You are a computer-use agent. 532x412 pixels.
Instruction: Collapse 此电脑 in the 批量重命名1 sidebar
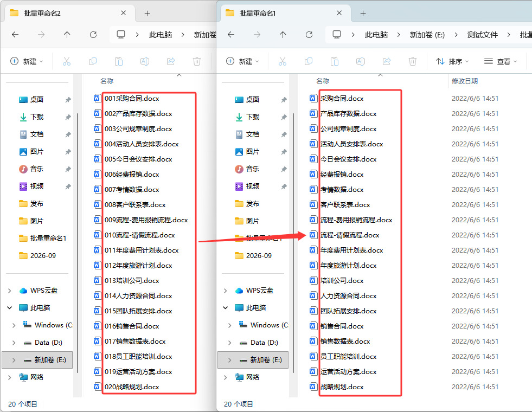coord(225,308)
